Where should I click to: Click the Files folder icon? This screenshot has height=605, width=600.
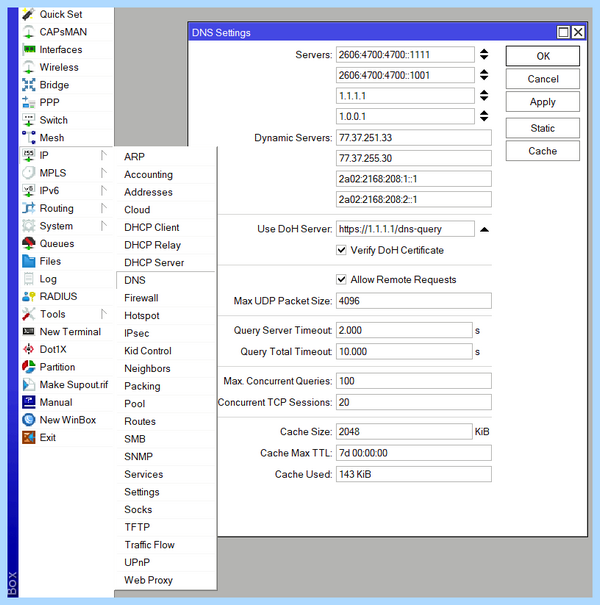pyautogui.click(x=28, y=261)
